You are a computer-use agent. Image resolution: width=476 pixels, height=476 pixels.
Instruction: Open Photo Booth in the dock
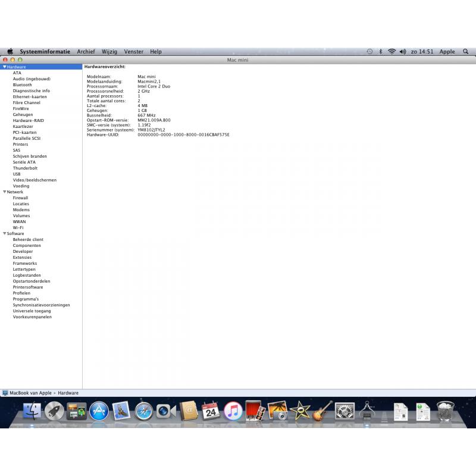click(x=255, y=411)
